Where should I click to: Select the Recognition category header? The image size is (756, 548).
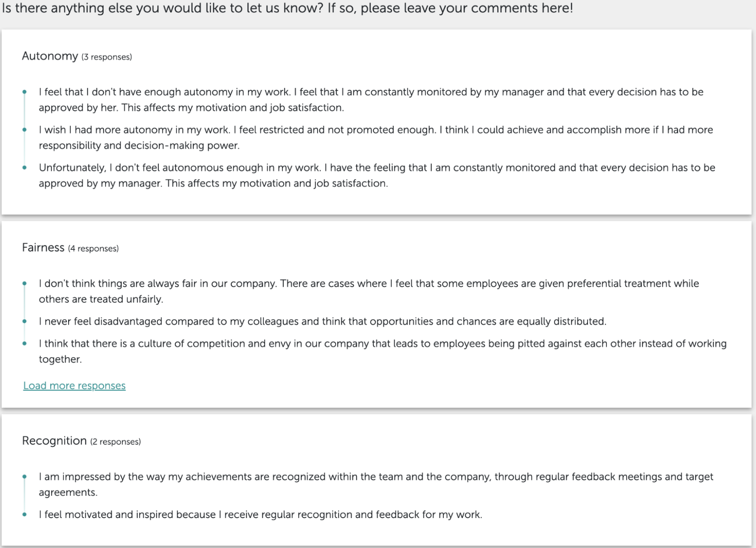[x=54, y=440]
